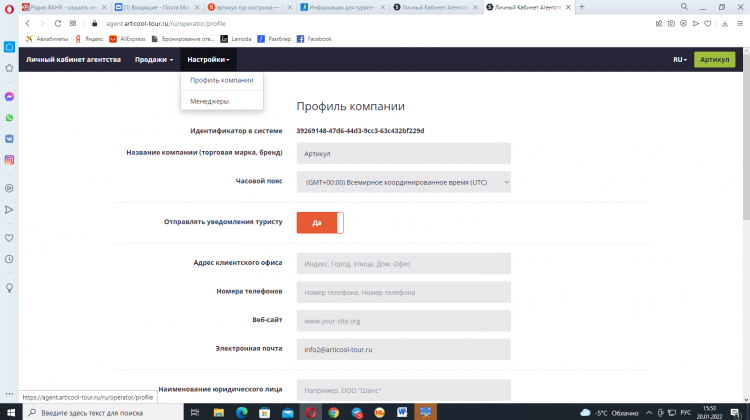Image resolution: width=750 pixels, height=420 pixels.
Task: Open Facebook bookmark
Action: tap(314, 39)
